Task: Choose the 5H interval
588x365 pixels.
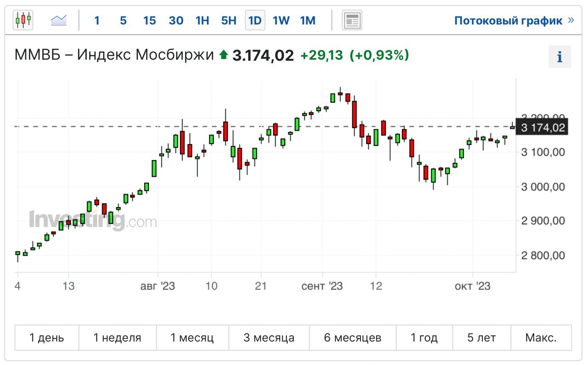Action: point(228,20)
